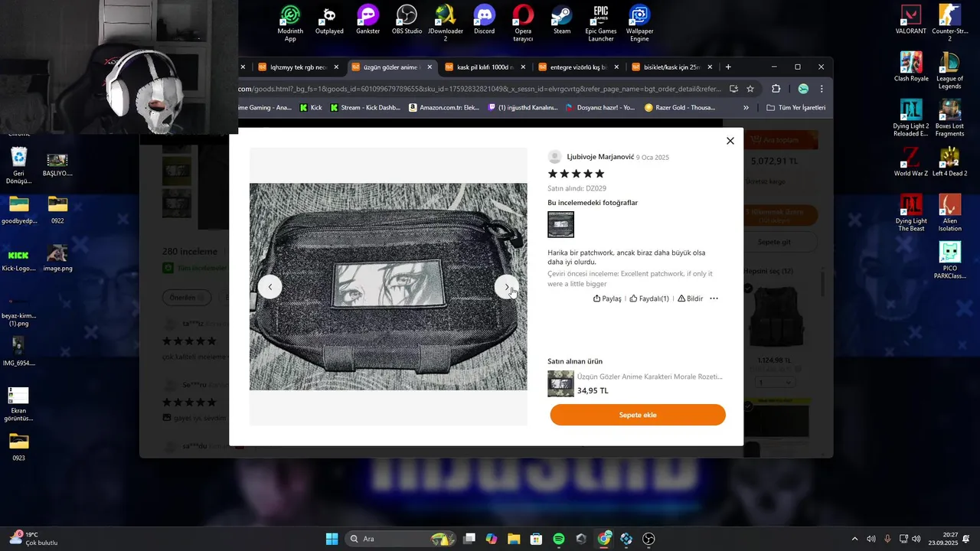Open League of Legends desktop icon

pyautogui.click(x=949, y=70)
